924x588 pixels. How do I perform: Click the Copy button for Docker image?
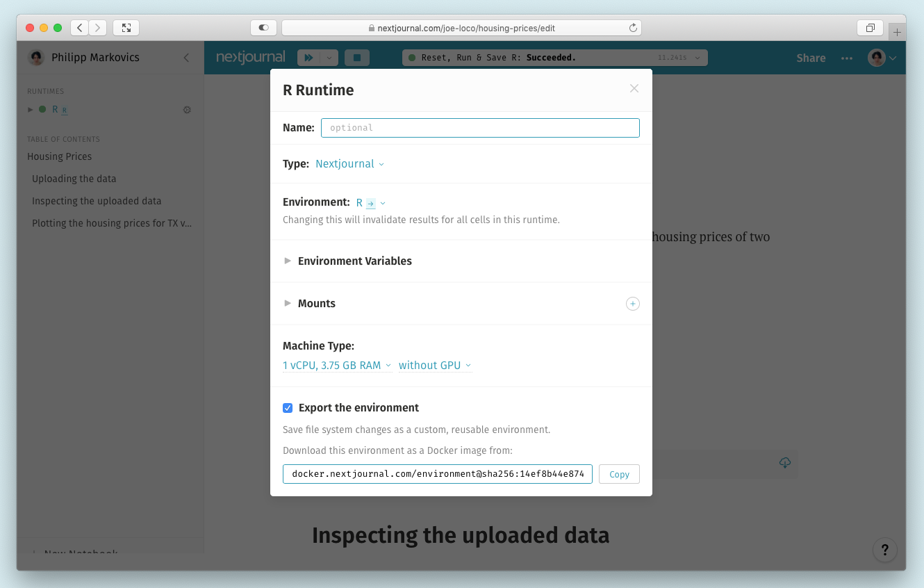(619, 474)
